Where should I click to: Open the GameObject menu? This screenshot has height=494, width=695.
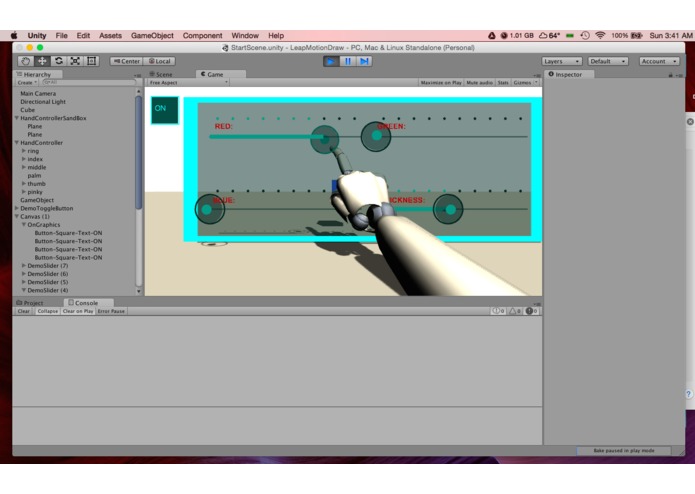pos(152,35)
